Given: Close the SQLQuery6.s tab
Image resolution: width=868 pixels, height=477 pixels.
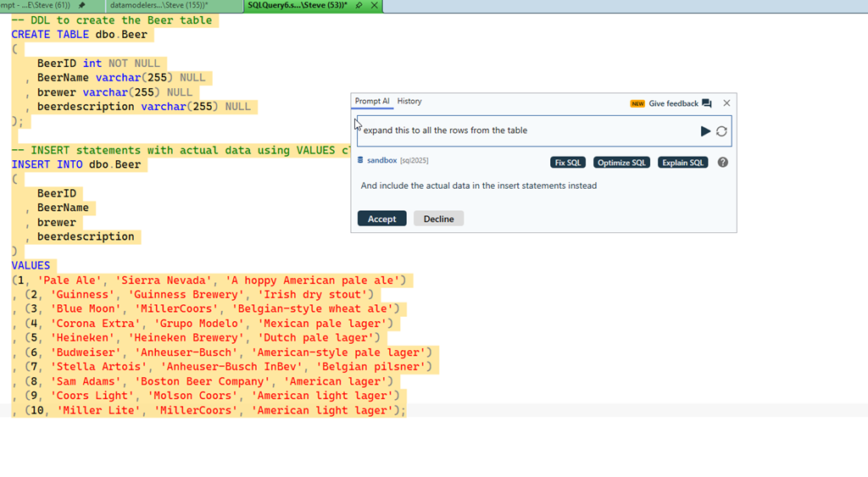Looking at the screenshot, I should click(x=374, y=6).
